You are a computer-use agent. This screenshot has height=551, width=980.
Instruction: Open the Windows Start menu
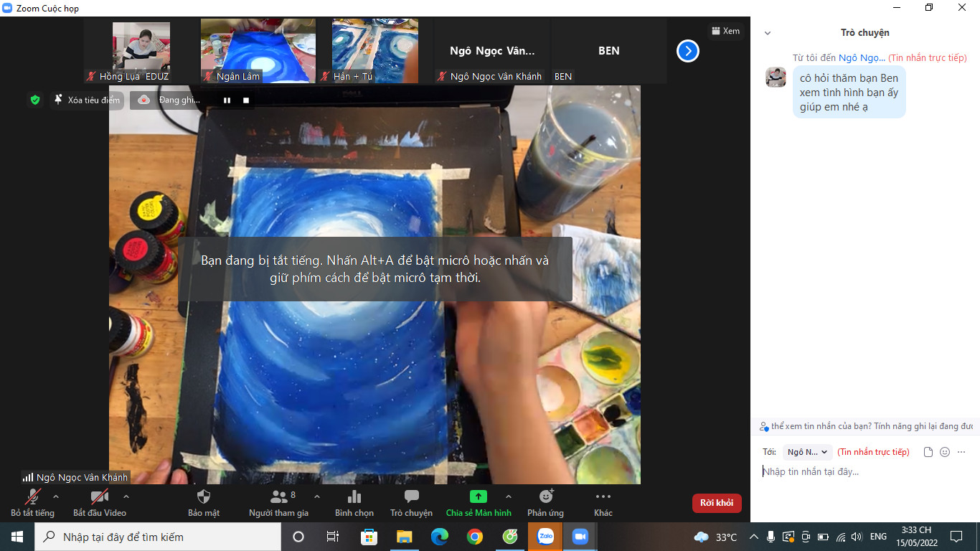(17, 537)
